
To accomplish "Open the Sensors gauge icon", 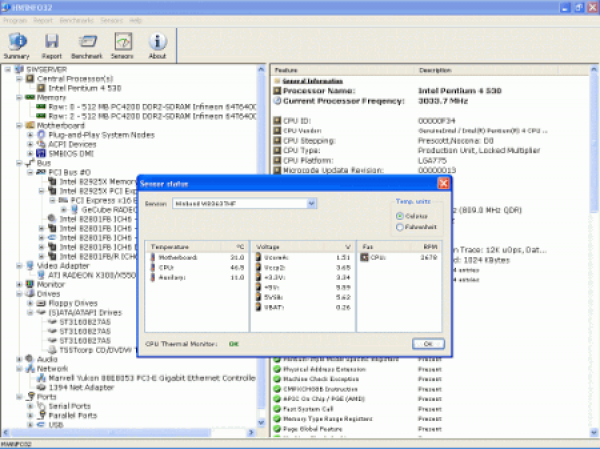I will click(x=123, y=41).
